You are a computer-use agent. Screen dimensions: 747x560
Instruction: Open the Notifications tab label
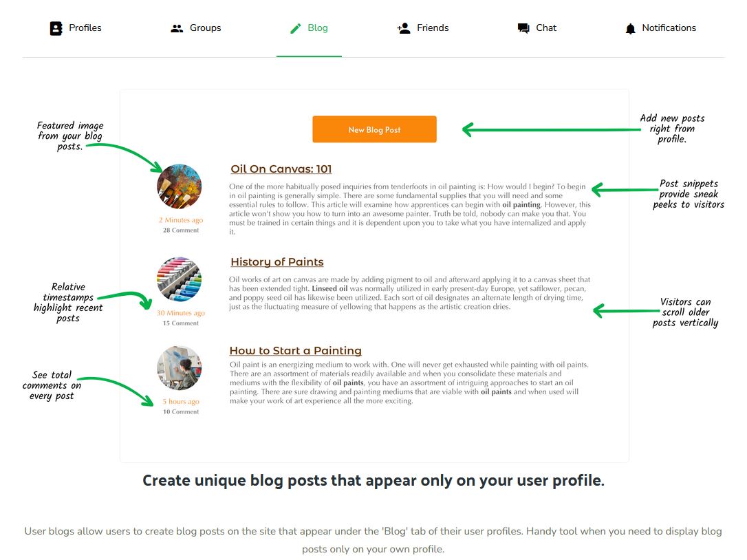point(669,28)
